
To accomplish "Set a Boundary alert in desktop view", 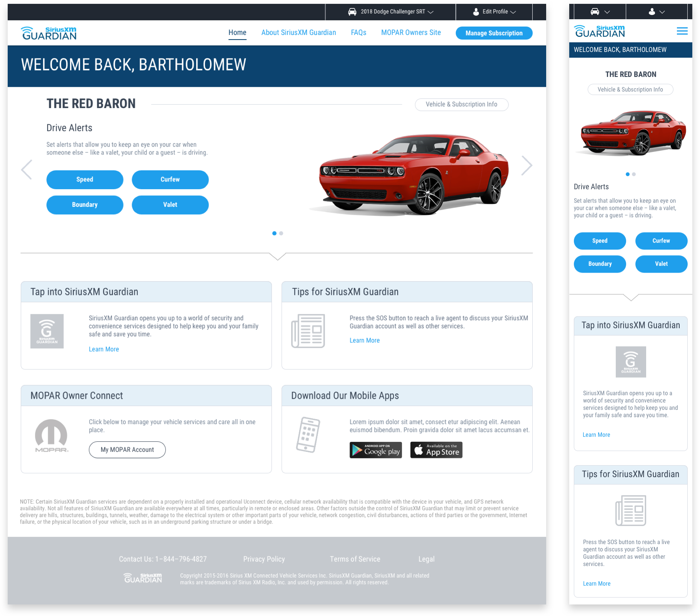I will (x=85, y=205).
